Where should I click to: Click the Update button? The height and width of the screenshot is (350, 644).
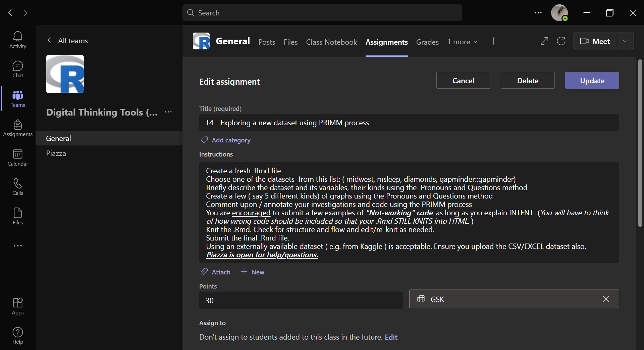click(x=592, y=80)
